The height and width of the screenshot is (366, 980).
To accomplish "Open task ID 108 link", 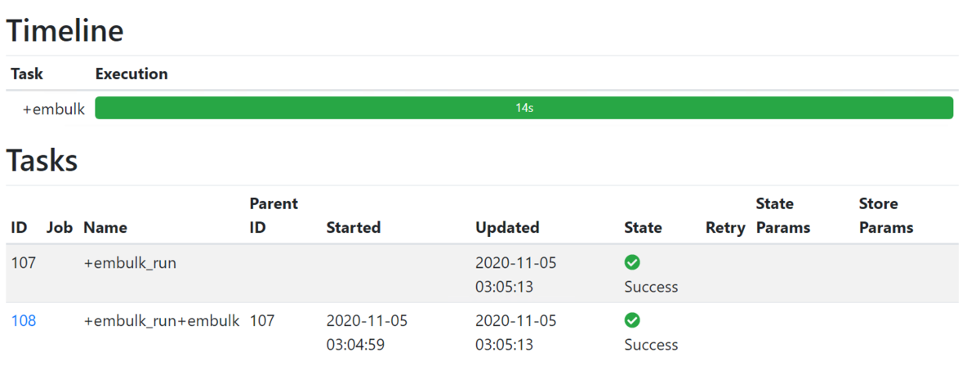I will [x=24, y=321].
